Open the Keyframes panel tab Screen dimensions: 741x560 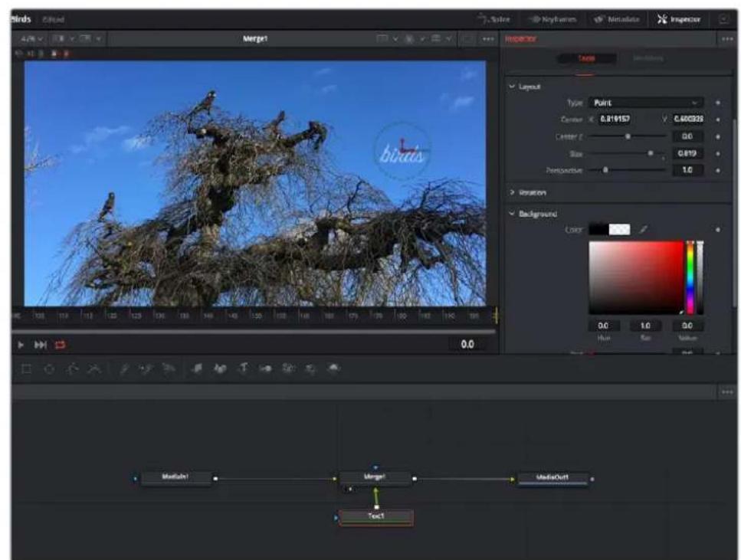click(x=553, y=19)
